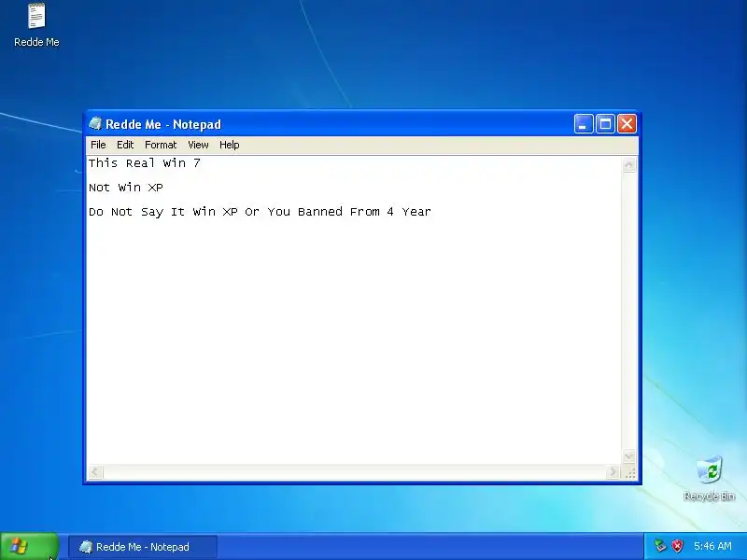Image resolution: width=747 pixels, height=560 pixels.
Task: Click the vertical scrollbar down arrow
Action: pos(628,456)
